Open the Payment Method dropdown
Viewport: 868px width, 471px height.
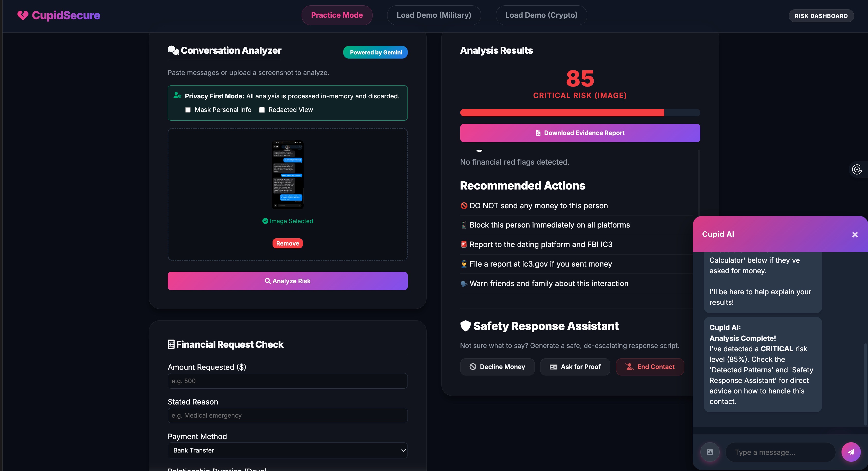coord(287,450)
